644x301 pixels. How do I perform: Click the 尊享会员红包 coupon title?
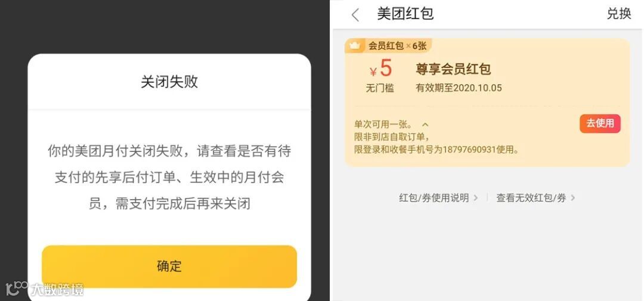click(x=453, y=69)
